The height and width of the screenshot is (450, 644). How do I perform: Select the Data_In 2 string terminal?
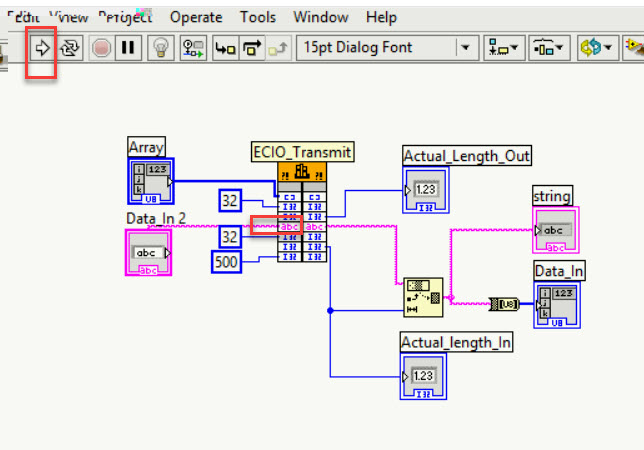point(148,252)
